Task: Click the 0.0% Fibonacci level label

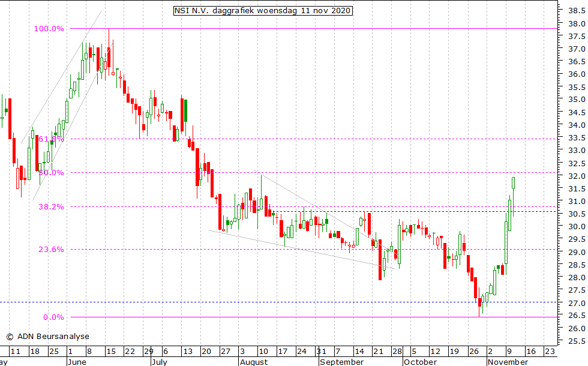Action: click(53, 317)
